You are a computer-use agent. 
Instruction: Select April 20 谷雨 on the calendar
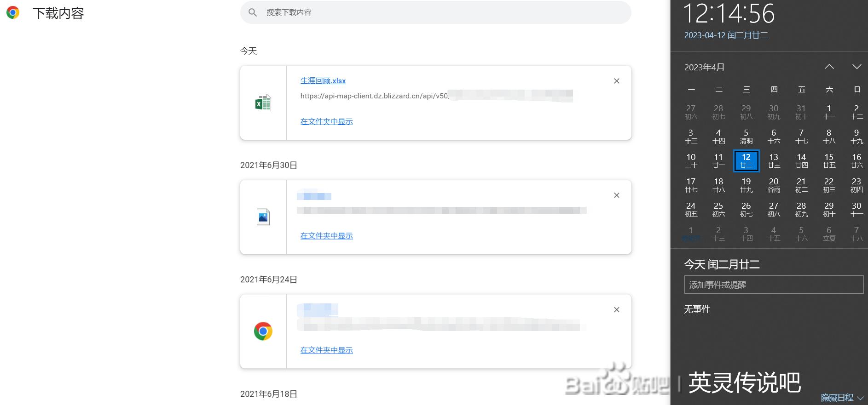click(774, 185)
